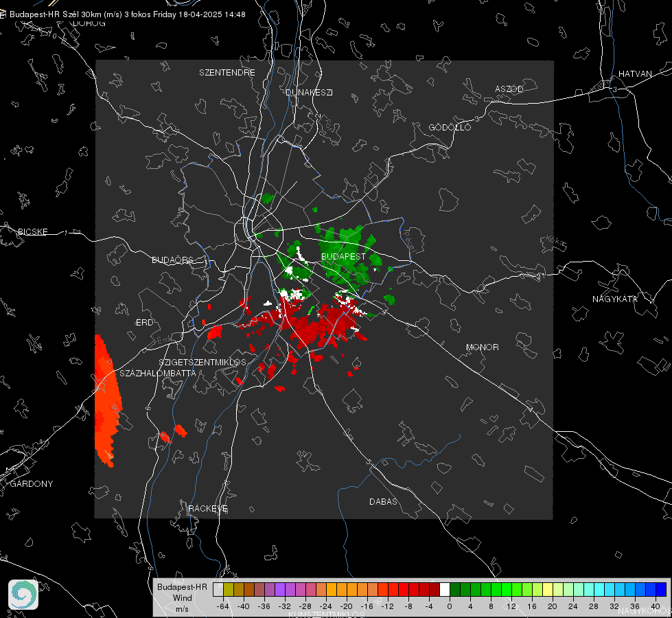Screen dimensions: 672x618
Task: Click the DOROG label at top-left
Action: pos(89,23)
